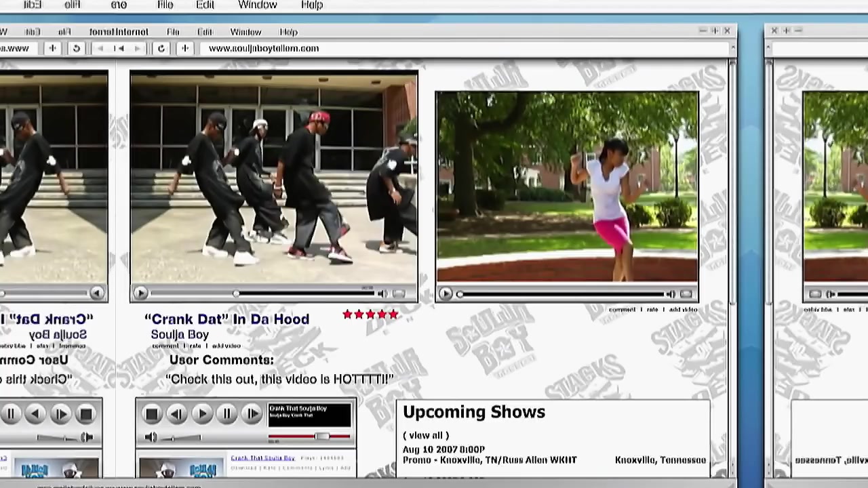
Task: Play the track in the music player
Action: click(202, 414)
